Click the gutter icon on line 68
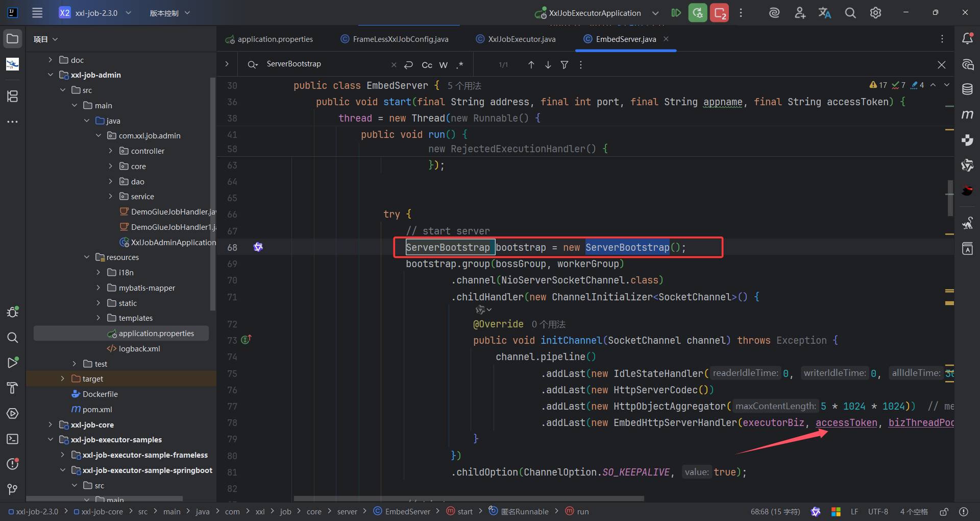 click(258, 247)
